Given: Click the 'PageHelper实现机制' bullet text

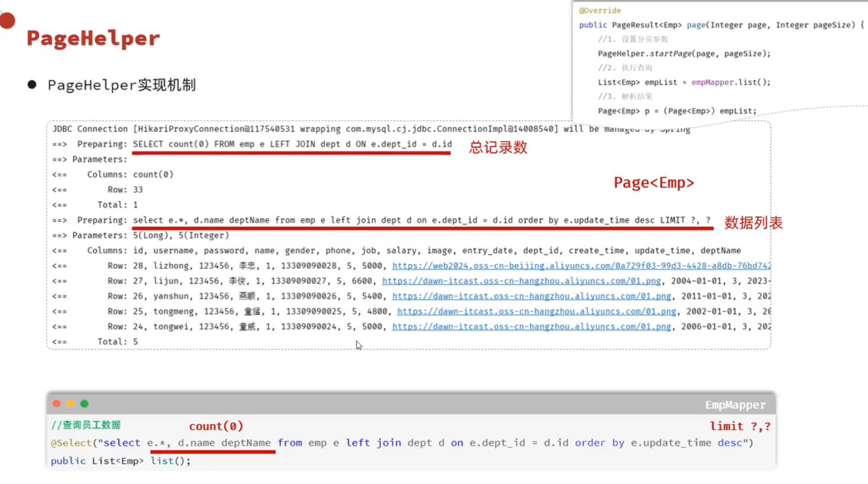Looking at the screenshot, I should tap(121, 85).
